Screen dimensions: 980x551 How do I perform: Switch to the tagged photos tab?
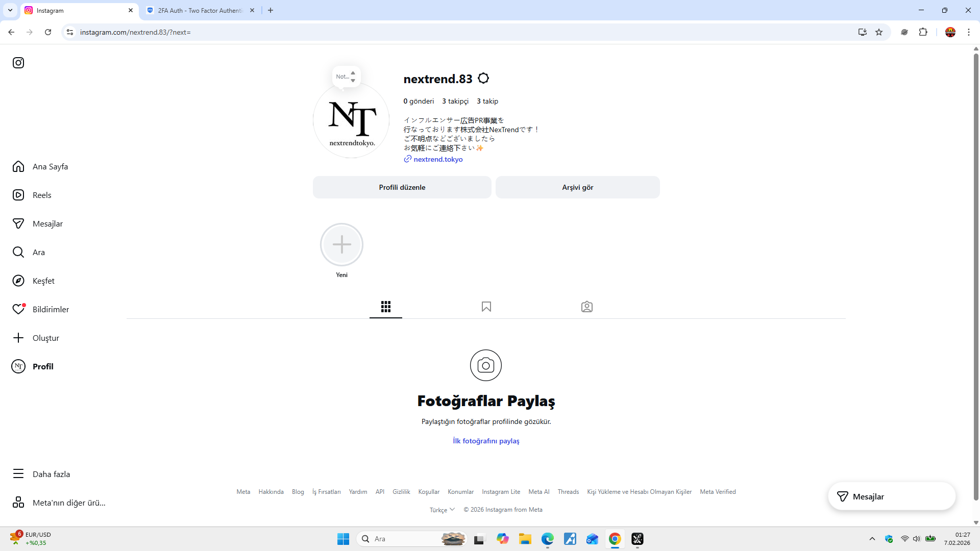click(587, 307)
